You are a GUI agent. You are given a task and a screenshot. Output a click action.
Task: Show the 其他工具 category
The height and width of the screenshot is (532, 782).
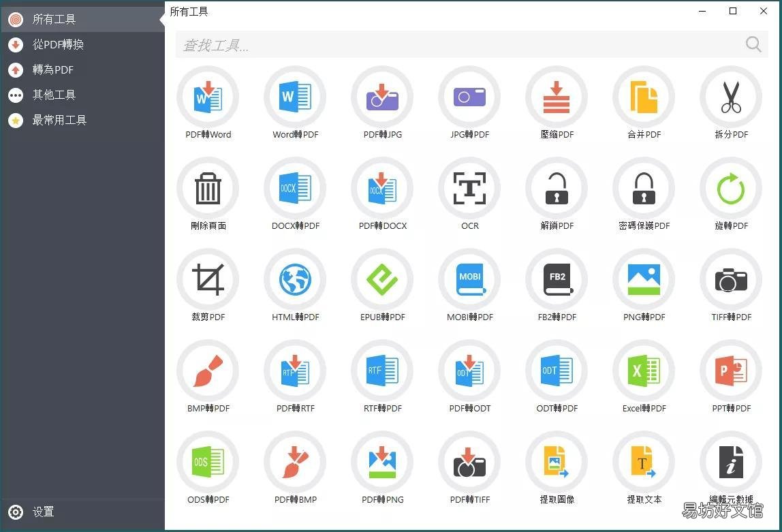point(82,95)
